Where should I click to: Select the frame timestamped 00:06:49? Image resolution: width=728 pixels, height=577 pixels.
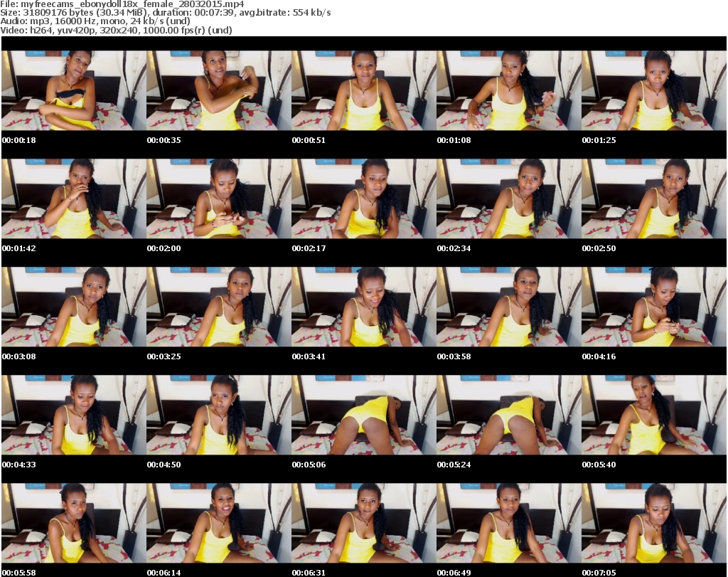[x=508, y=523]
